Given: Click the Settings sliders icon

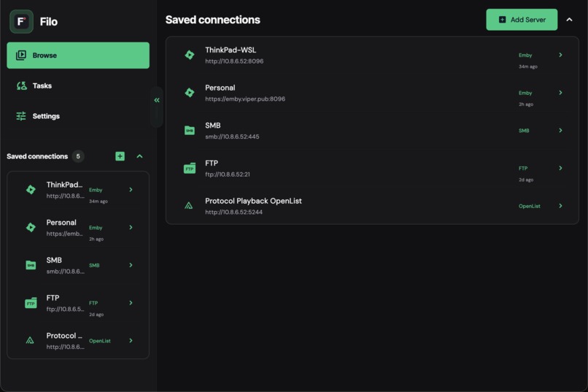Looking at the screenshot, I should [x=21, y=116].
